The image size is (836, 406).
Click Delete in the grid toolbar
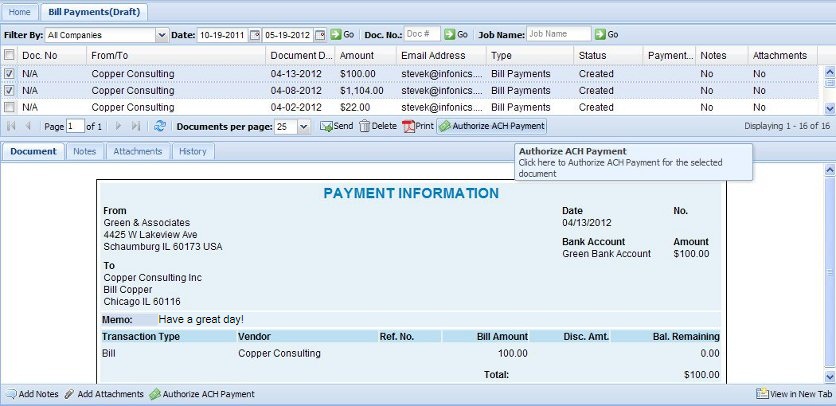[x=378, y=127]
